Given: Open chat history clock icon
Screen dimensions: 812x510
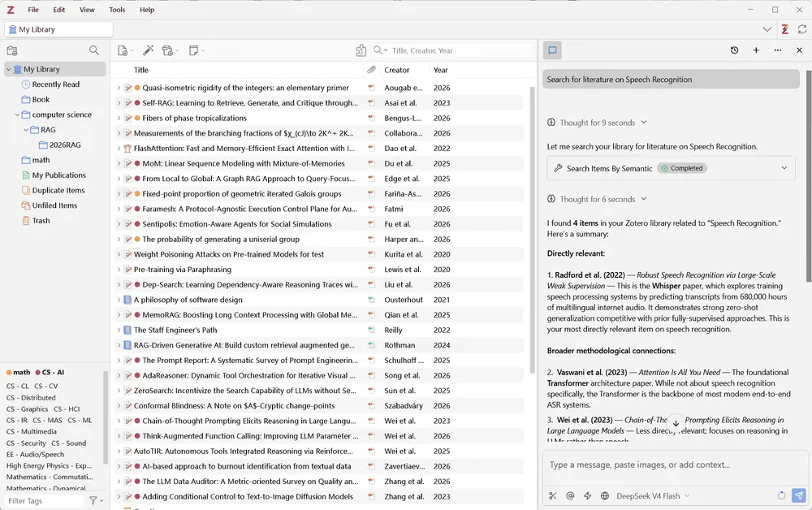Looking at the screenshot, I should [734, 50].
